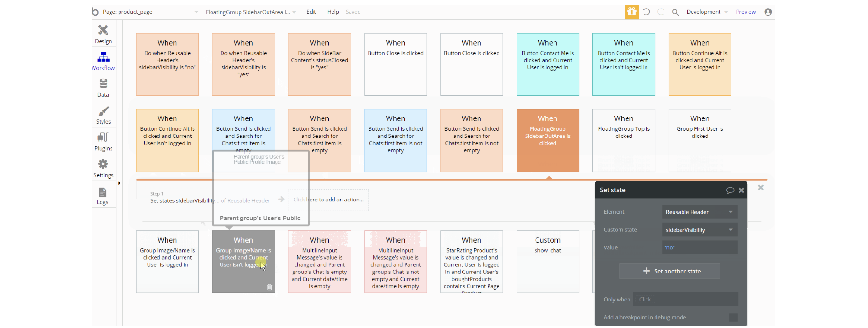Click the Preview link

click(x=746, y=12)
